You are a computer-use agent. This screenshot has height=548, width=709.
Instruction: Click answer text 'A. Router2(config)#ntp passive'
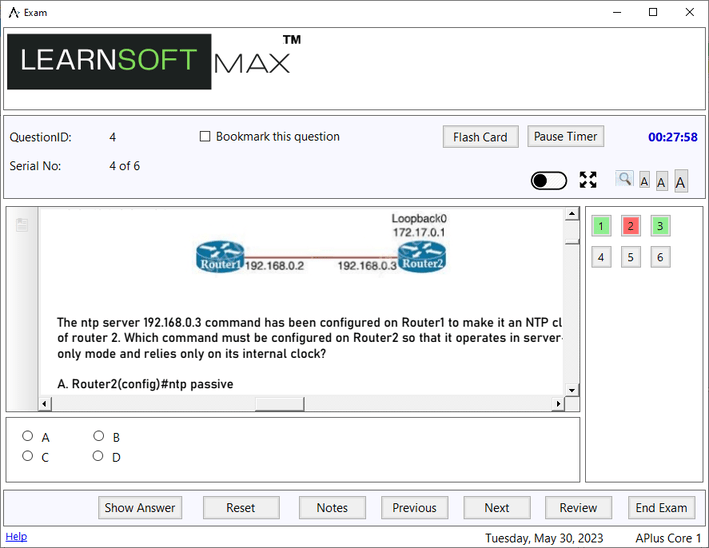(x=145, y=384)
